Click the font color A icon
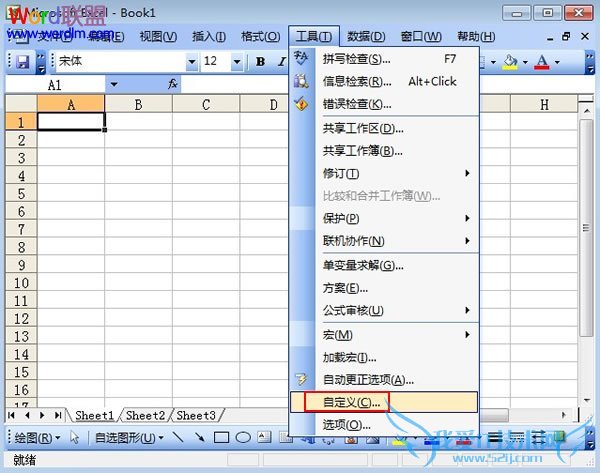Screen dimensions: 600x473 (542, 62)
